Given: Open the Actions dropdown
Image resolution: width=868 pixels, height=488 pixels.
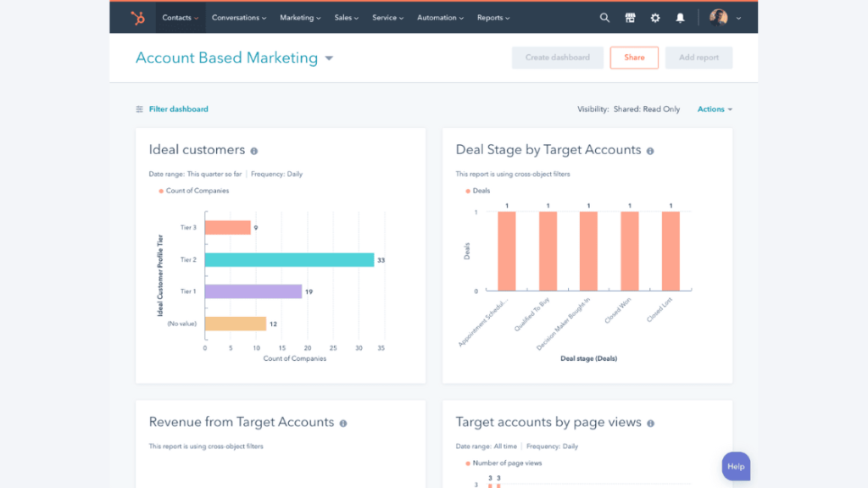Looking at the screenshot, I should (x=714, y=108).
